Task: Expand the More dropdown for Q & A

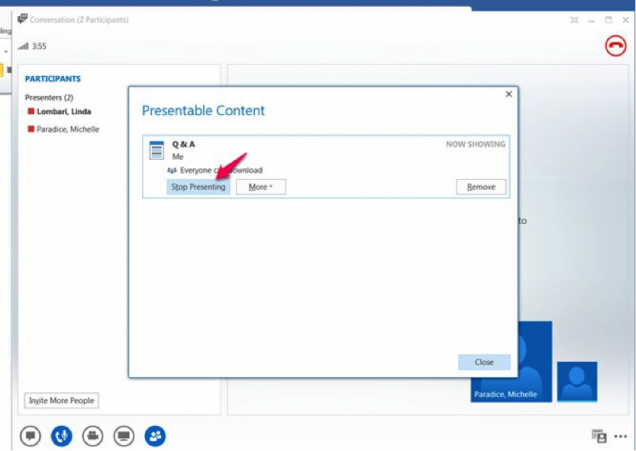Action: [261, 187]
